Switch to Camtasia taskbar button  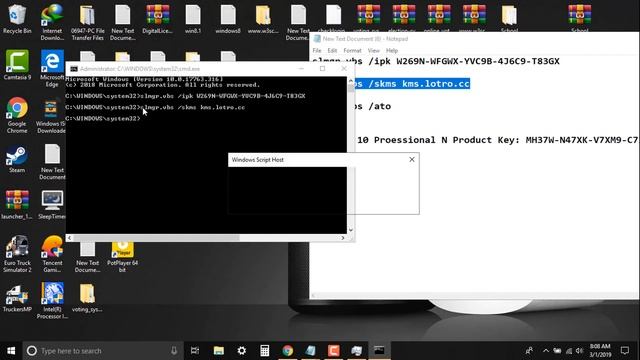point(333,351)
